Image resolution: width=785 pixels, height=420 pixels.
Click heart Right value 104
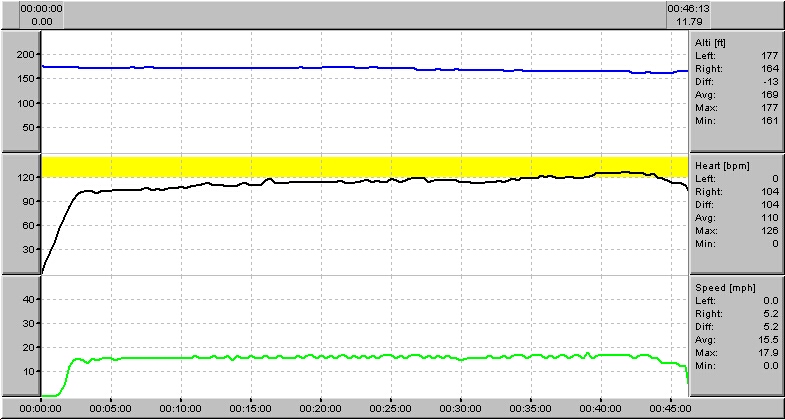click(771, 192)
